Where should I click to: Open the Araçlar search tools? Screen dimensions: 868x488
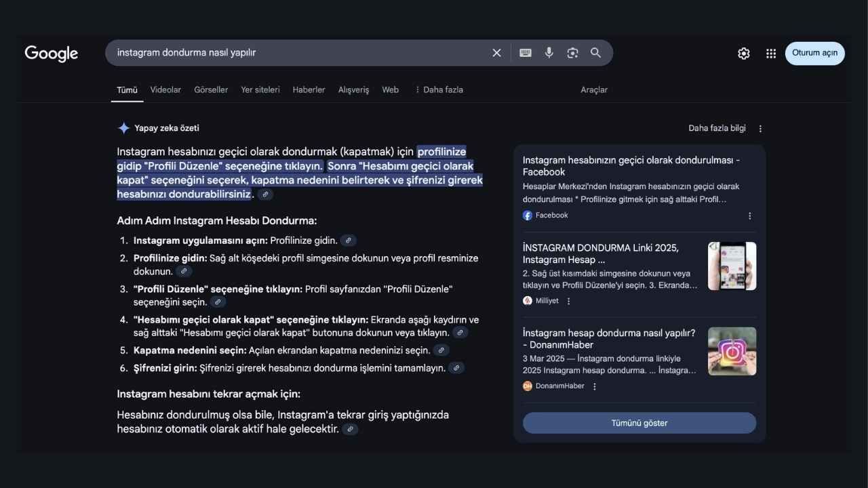pos(593,89)
